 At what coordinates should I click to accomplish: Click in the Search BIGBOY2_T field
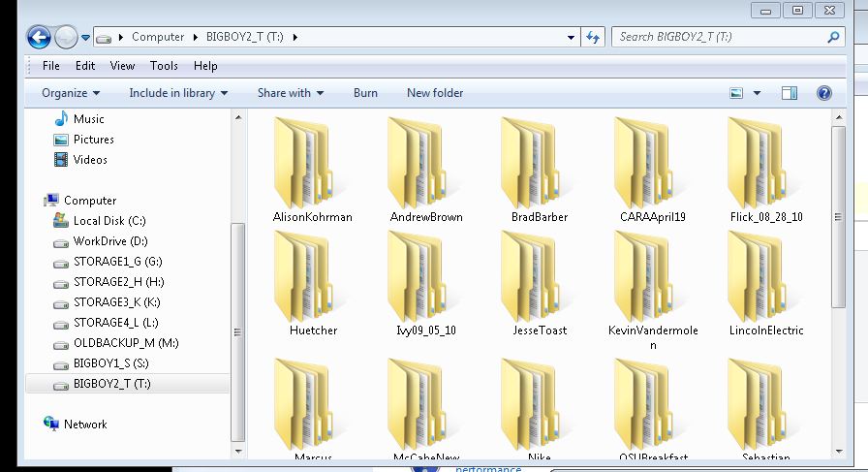pyautogui.click(x=717, y=38)
